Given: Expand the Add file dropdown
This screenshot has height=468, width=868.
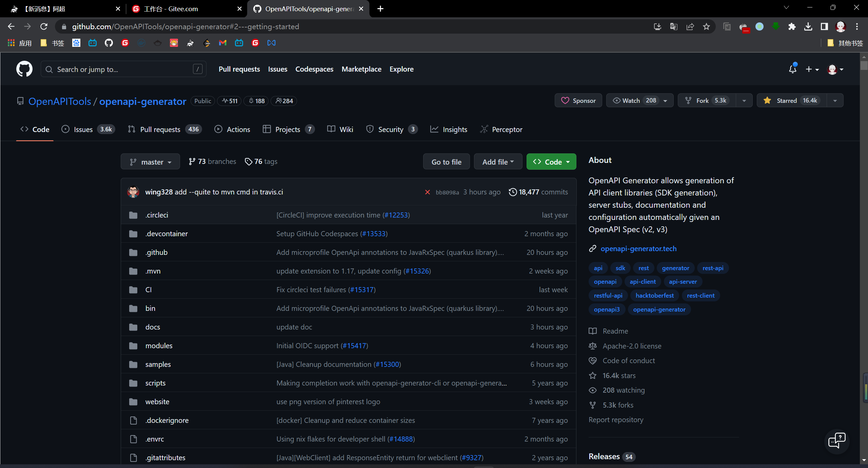Looking at the screenshot, I should pos(498,162).
